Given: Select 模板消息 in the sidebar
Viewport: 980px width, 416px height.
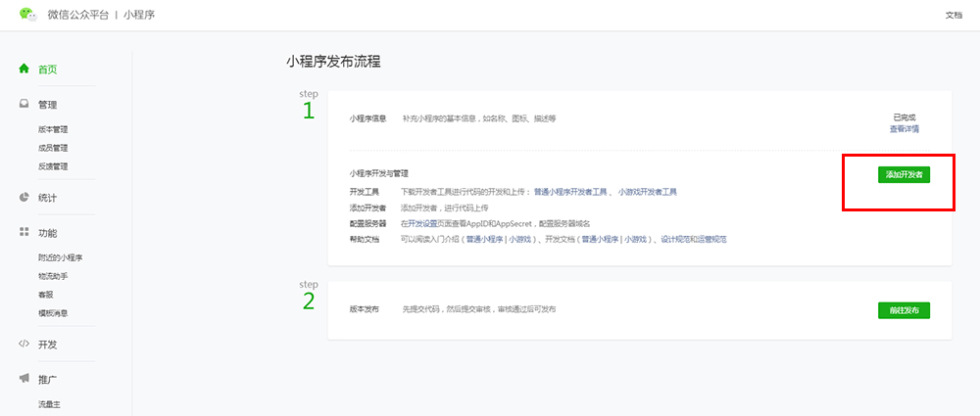Looking at the screenshot, I should (x=53, y=313).
